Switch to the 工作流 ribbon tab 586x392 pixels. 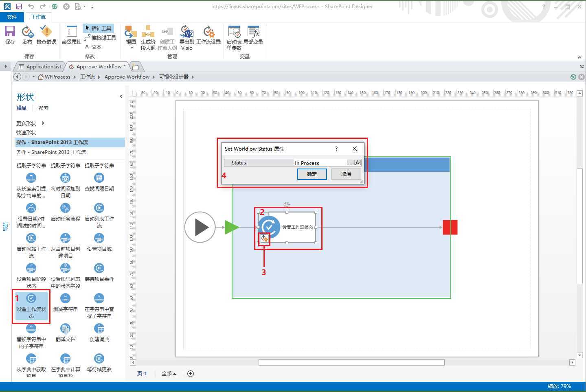pyautogui.click(x=38, y=17)
